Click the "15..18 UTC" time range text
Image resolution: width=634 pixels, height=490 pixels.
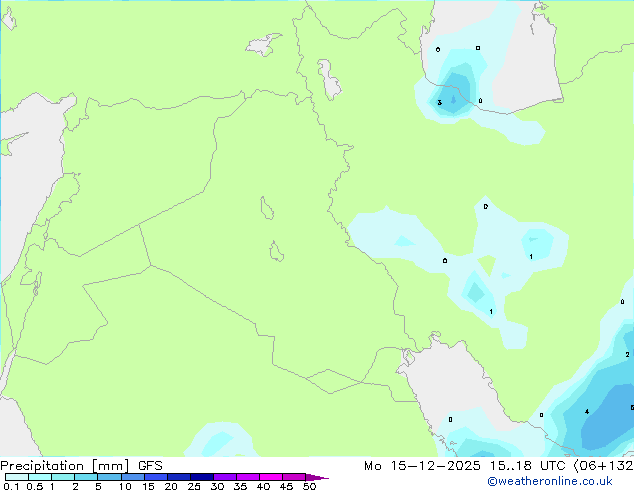pyautogui.click(x=527, y=466)
